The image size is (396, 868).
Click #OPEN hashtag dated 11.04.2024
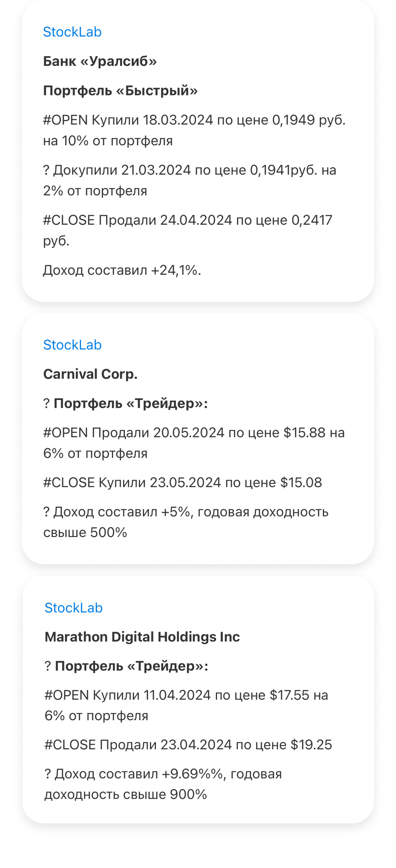click(x=67, y=695)
